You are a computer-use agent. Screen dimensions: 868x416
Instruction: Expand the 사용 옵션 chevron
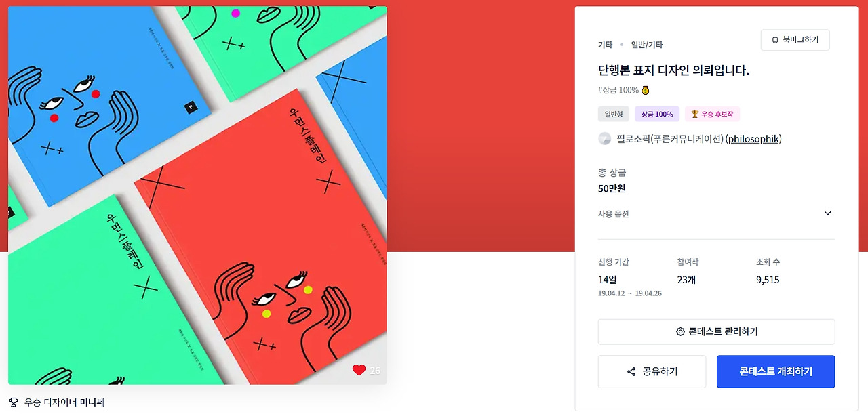pyautogui.click(x=827, y=213)
